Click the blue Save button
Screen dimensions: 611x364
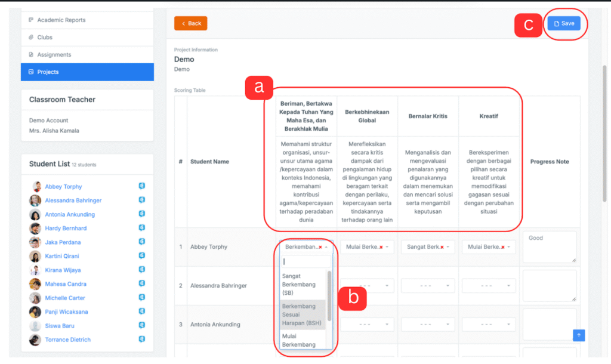(563, 23)
